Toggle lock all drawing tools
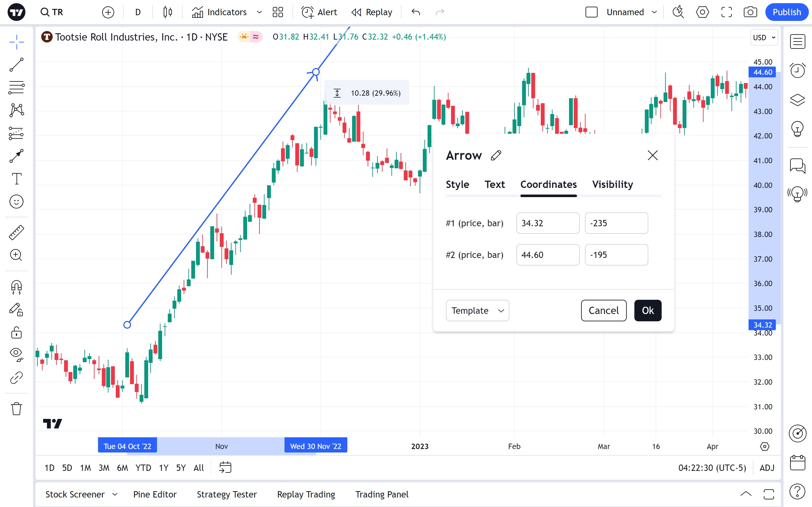The width and height of the screenshot is (812, 507). [16, 332]
